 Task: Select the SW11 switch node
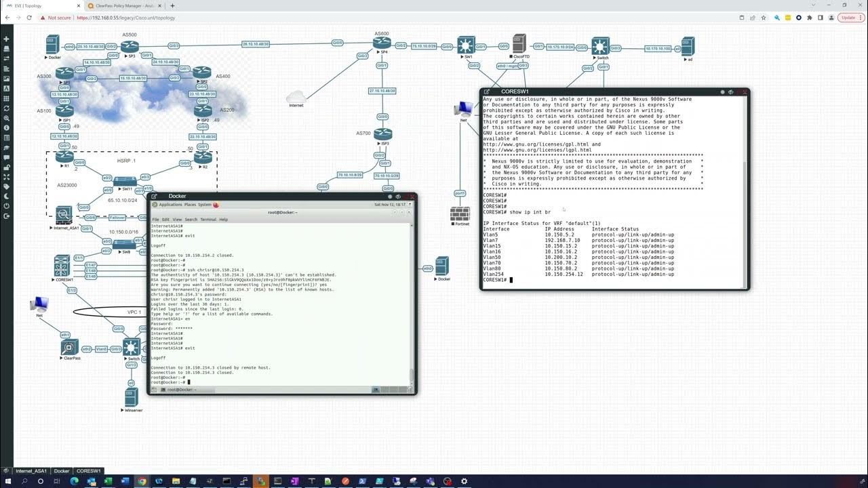click(x=125, y=182)
